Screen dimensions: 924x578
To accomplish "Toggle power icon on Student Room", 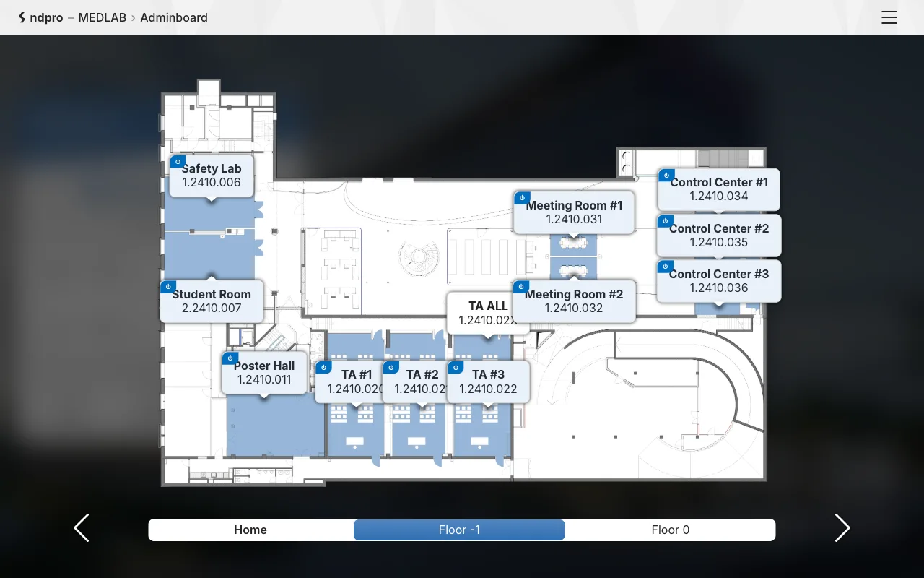I will tap(167, 287).
